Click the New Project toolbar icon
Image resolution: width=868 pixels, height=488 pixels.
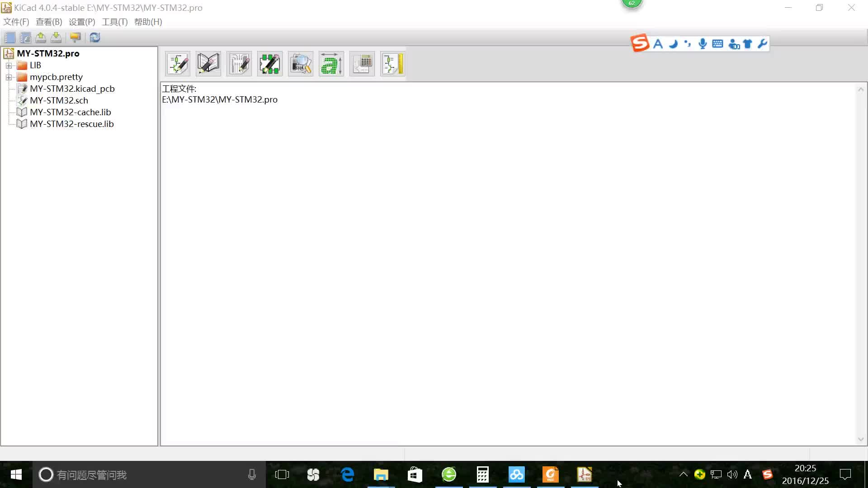click(9, 38)
